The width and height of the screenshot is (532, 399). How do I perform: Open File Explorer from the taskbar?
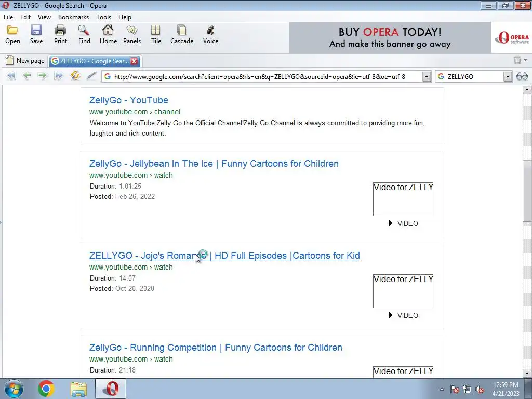[x=78, y=389]
